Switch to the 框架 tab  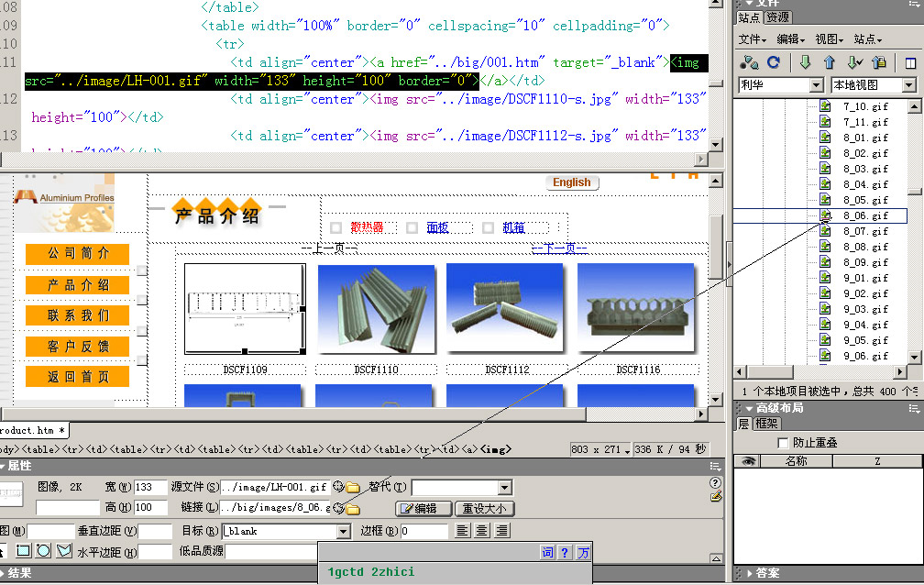(766, 424)
